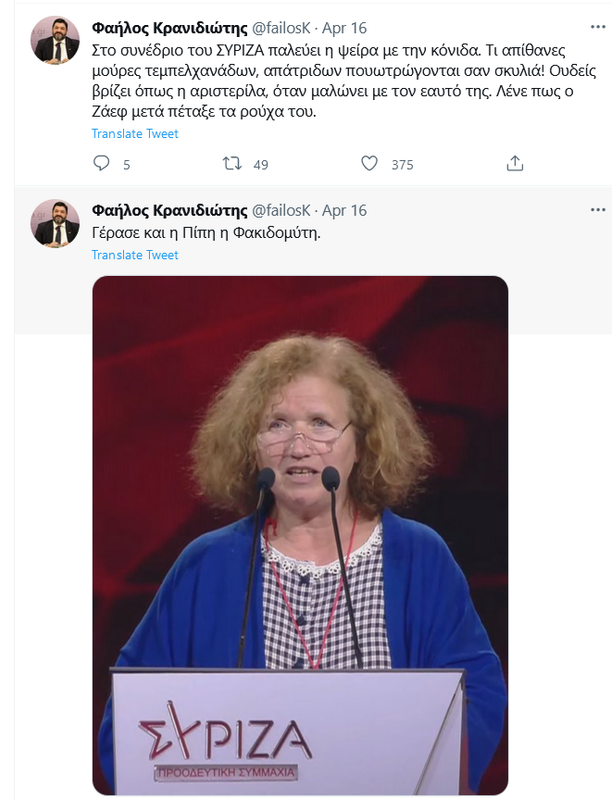The width and height of the screenshot is (612, 800).
Task: Retweet the first tweet using the retweet icon
Action: [x=230, y=164]
